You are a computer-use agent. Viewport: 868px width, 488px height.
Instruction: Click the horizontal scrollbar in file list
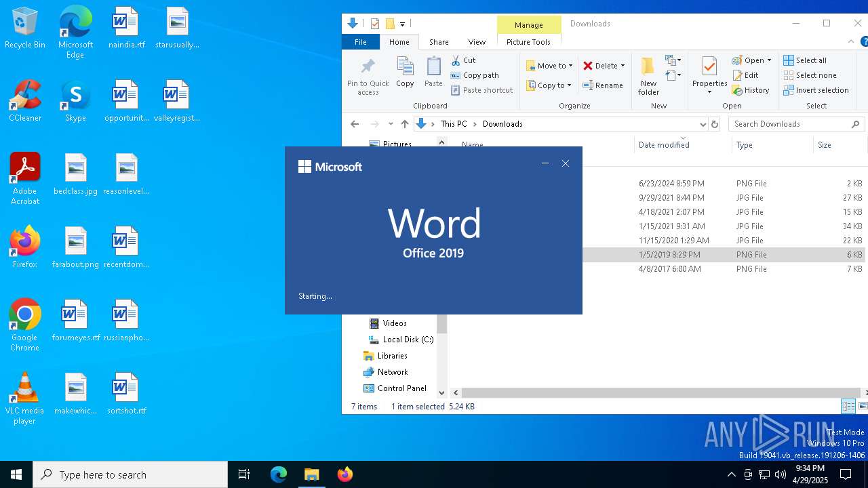pyautogui.click(x=661, y=392)
